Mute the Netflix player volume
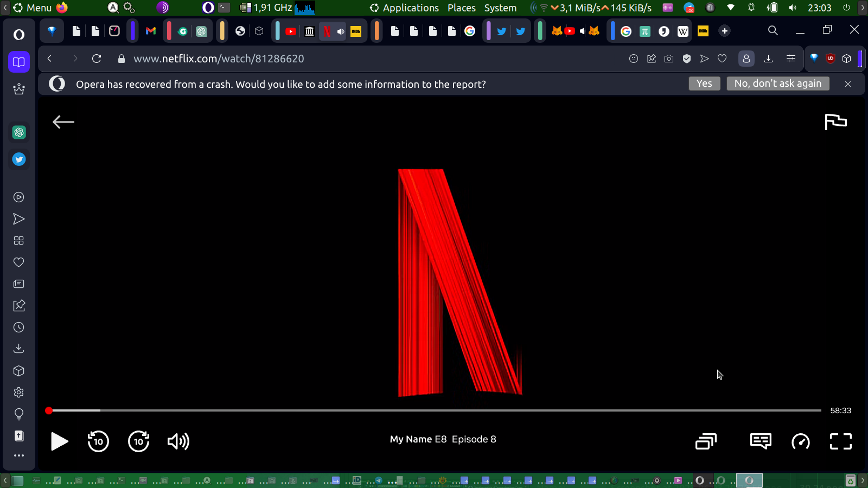Screen dimensions: 868x488 coord(178,441)
